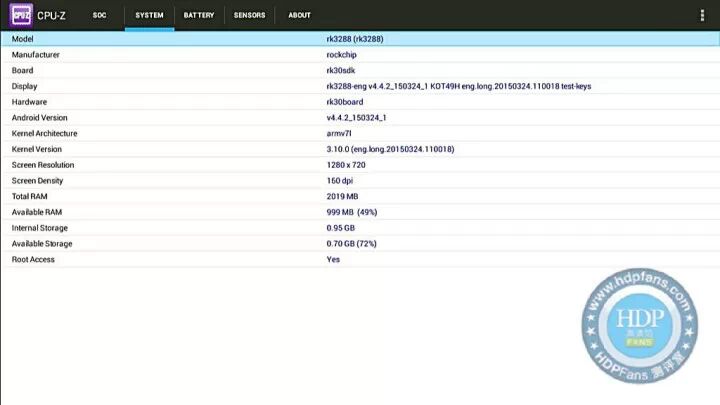Select the Screen Resolution label
The image size is (720, 405).
click(43, 165)
